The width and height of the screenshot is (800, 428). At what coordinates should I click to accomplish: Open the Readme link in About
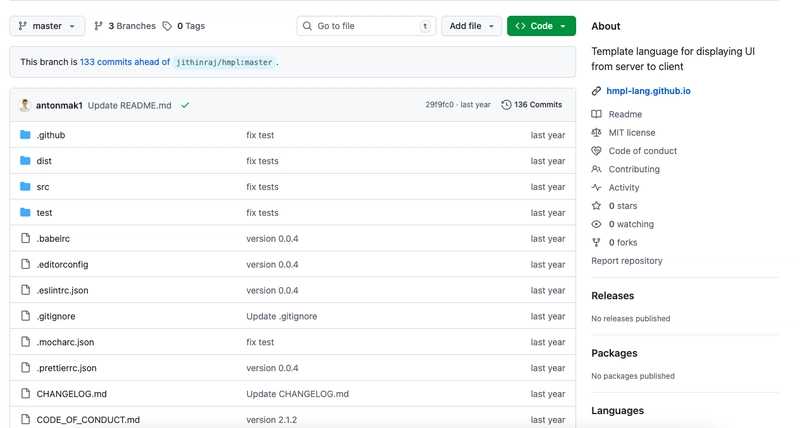click(x=625, y=114)
